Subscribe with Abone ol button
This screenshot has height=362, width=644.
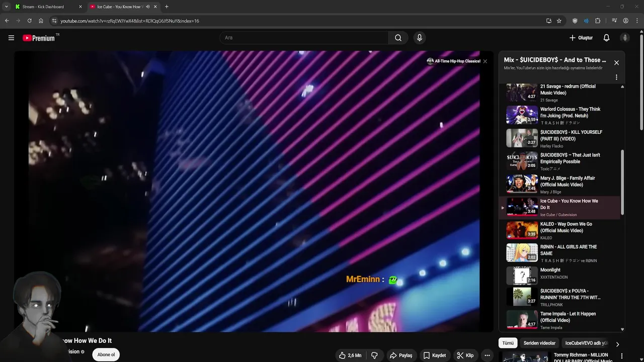pos(106,354)
